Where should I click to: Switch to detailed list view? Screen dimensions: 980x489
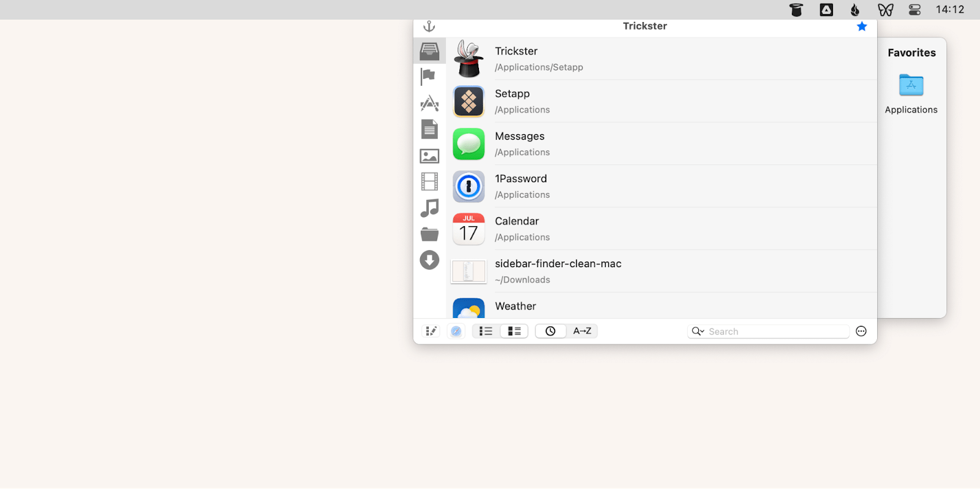tap(514, 332)
